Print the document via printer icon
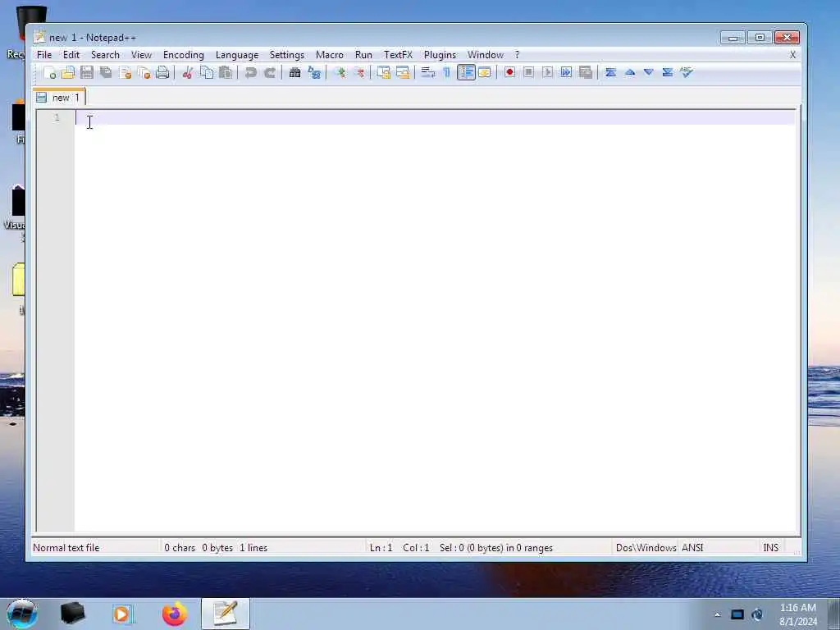 pyautogui.click(x=162, y=72)
